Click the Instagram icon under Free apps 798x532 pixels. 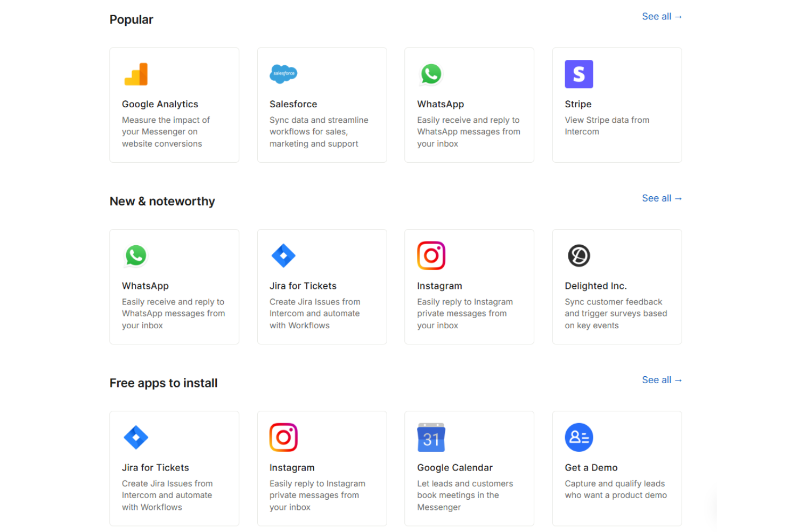click(x=284, y=437)
